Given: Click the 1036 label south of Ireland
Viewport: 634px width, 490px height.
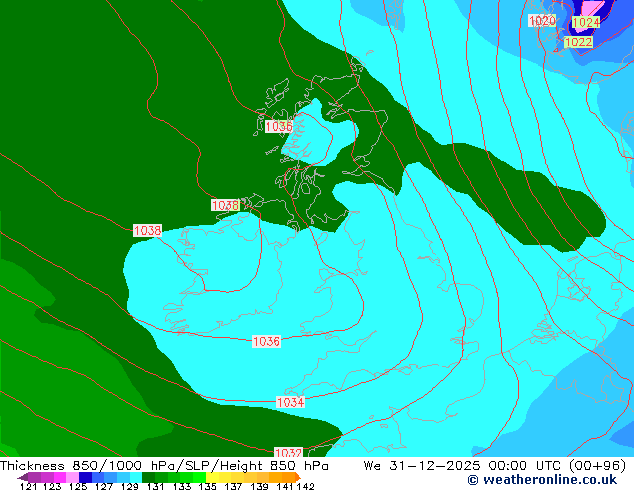Looking at the screenshot, I should tap(266, 342).
